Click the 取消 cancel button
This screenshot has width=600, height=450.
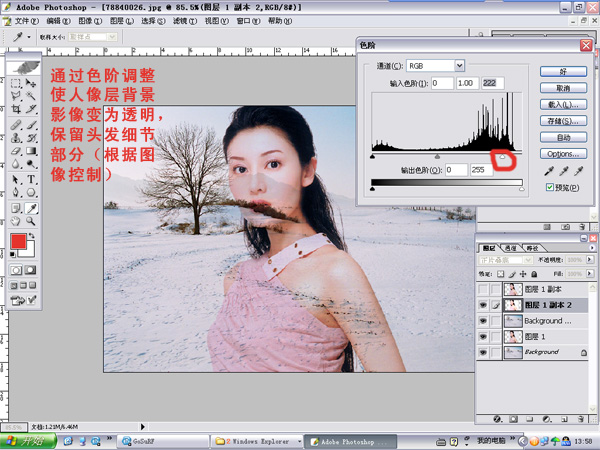click(563, 88)
